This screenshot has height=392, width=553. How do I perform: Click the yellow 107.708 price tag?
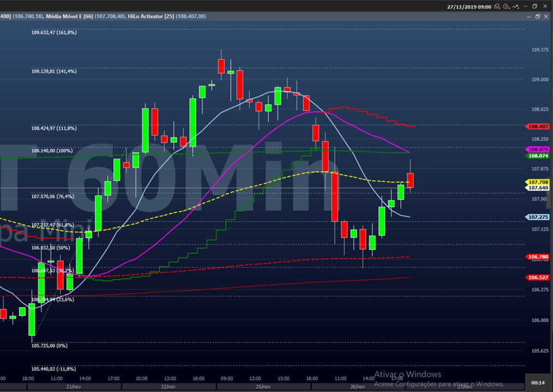tap(537, 182)
